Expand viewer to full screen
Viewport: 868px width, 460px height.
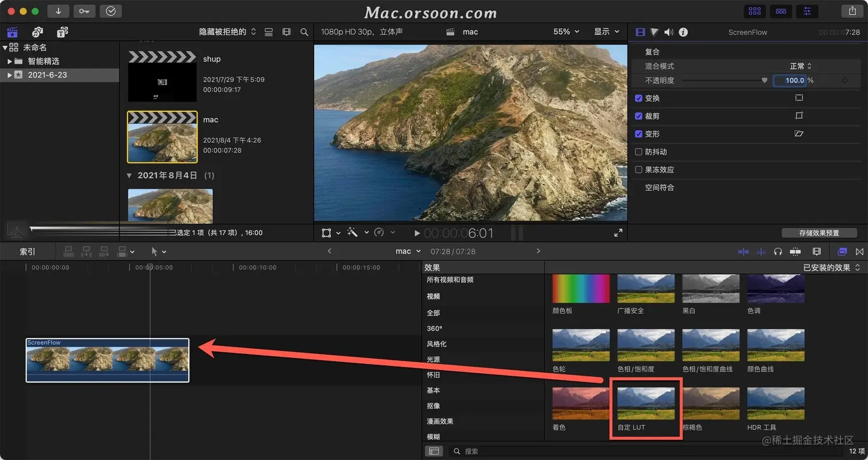pyautogui.click(x=618, y=233)
